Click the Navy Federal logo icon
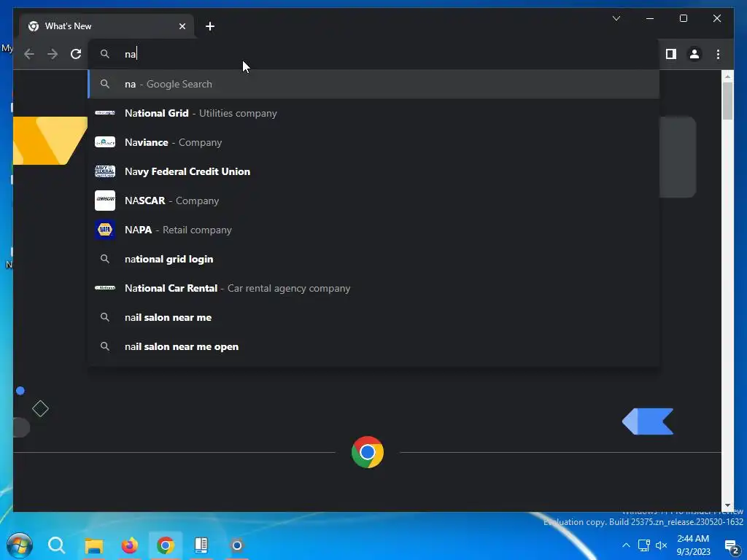747x560 pixels. 105,171
